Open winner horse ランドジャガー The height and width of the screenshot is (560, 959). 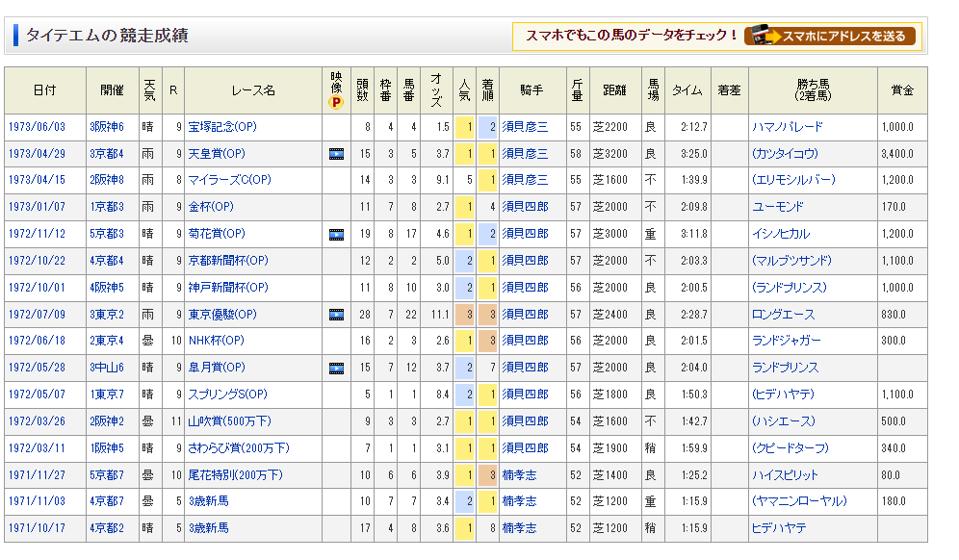pos(787,341)
